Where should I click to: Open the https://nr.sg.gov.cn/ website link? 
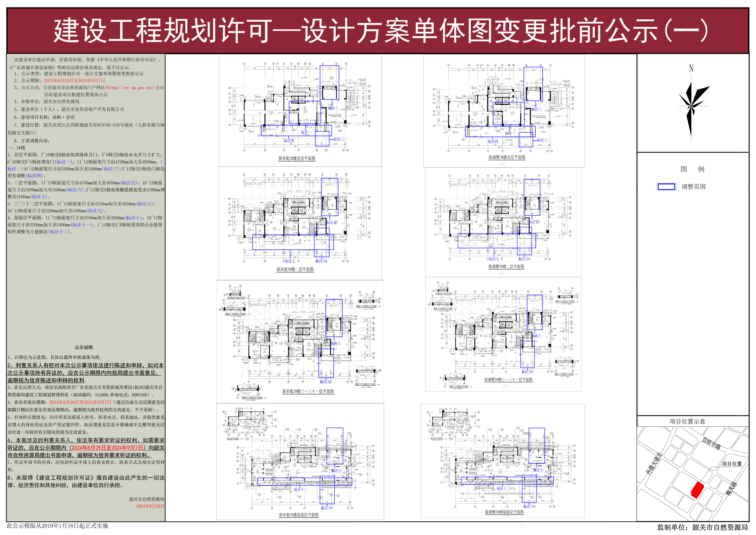coord(130,88)
